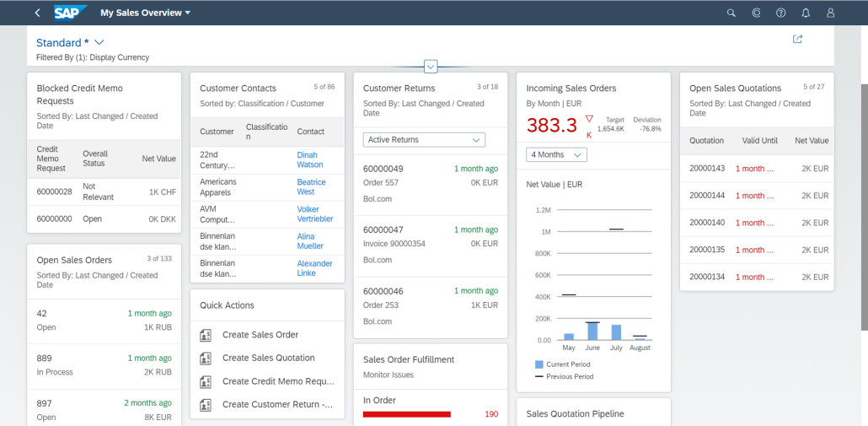
Task: Open the Active Returns dropdown
Action: tap(424, 139)
